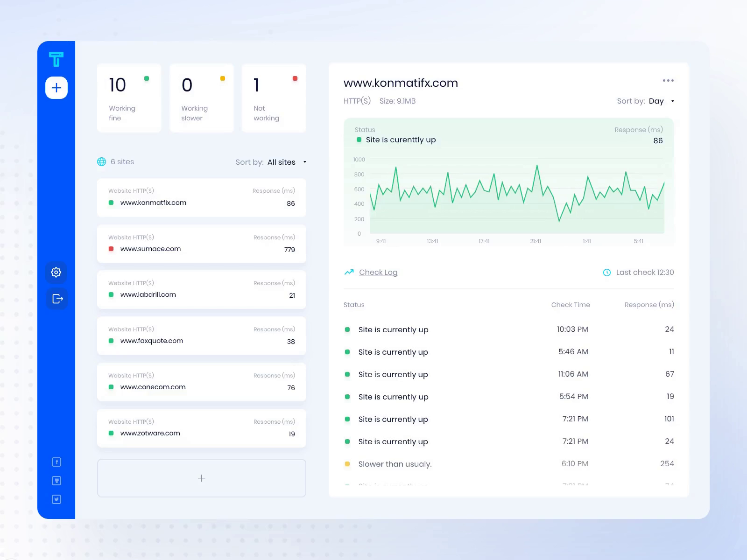Image resolution: width=747 pixels, height=560 pixels.
Task: Select the www.sumace.com site card
Action: tap(201, 244)
